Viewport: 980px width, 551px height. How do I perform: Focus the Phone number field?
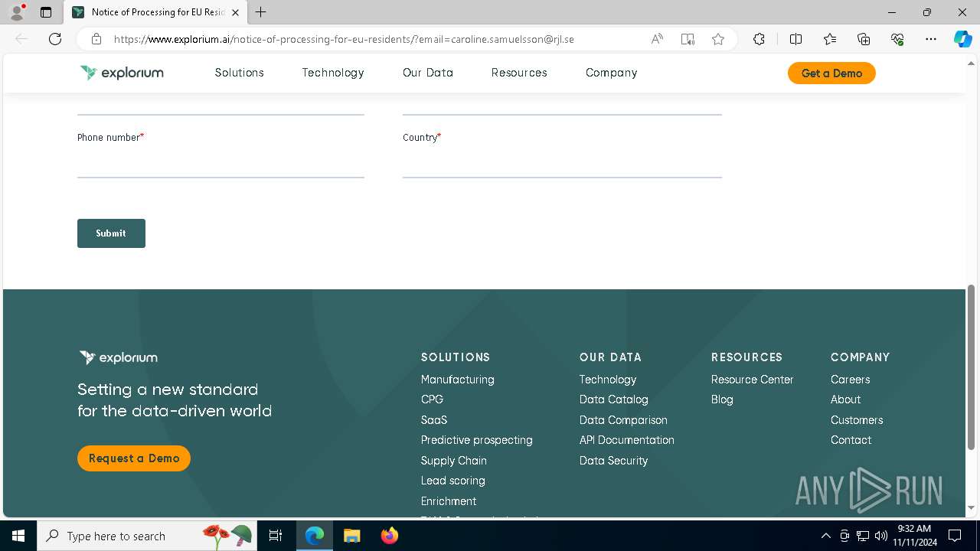coord(220,163)
